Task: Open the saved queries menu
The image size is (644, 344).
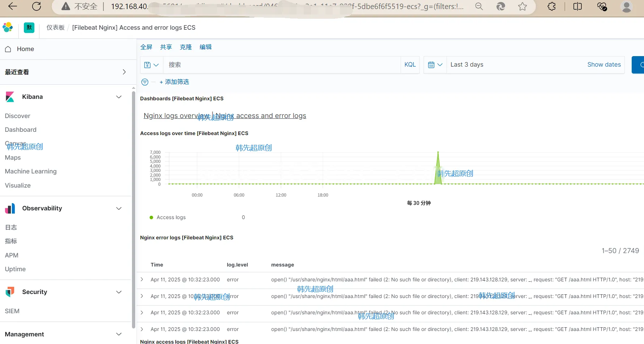Action: click(152, 65)
